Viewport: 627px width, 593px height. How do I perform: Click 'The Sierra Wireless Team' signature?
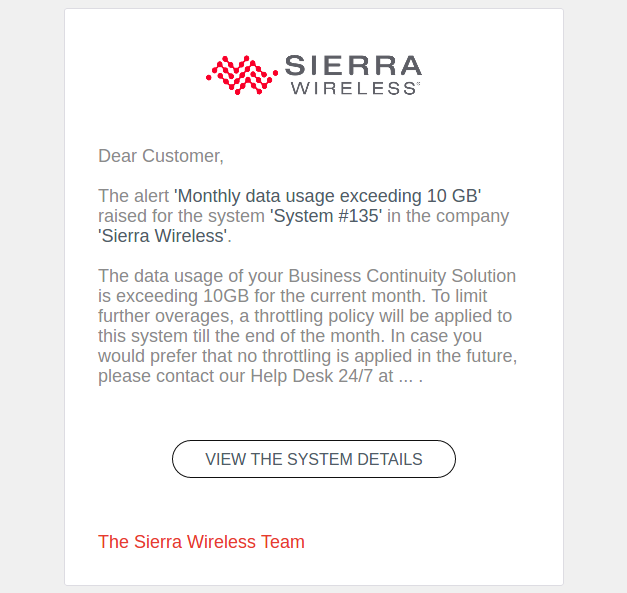tap(201, 542)
